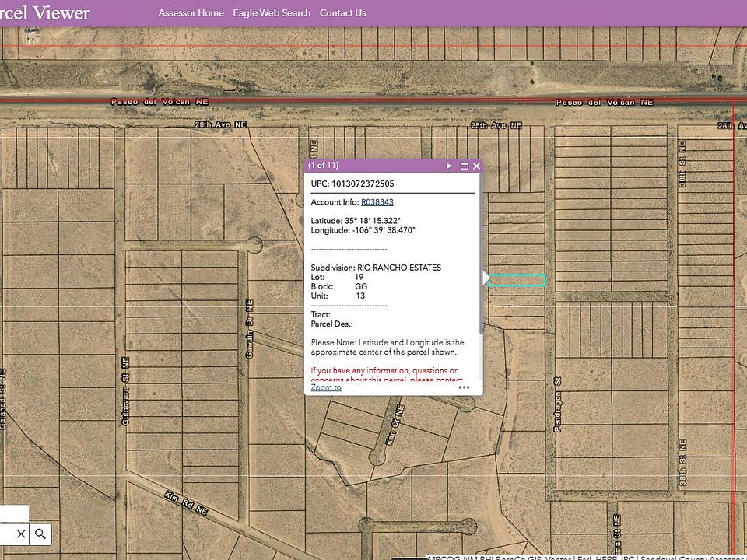Click Subdivision: RIO RANCHO ESTATES text
The width and height of the screenshot is (747, 560).
[376, 268]
